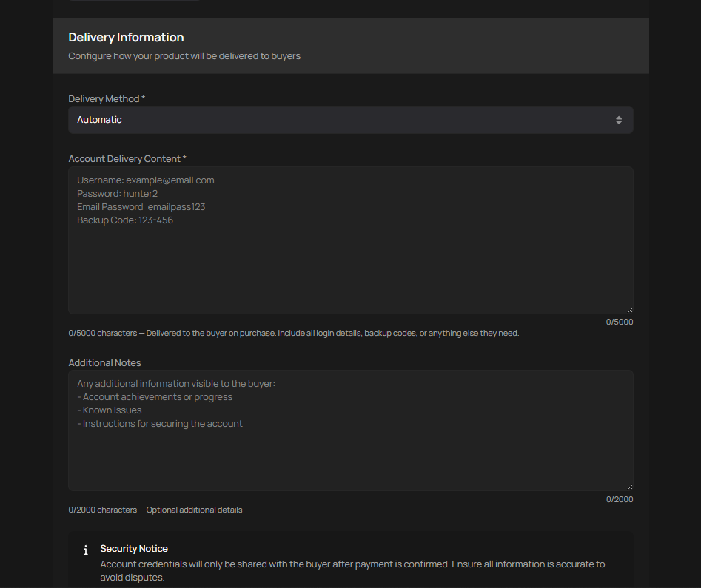The width and height of the screenshot is (701, 588).
Task: Click the Security Notice title
Action: 134,549
